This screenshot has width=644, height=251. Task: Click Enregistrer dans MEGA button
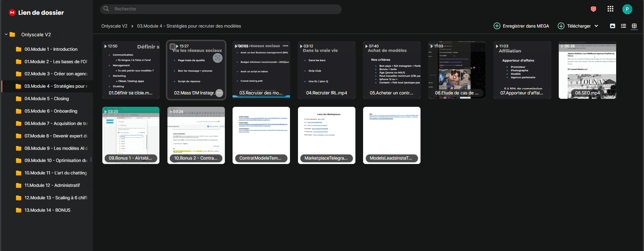click(x=521, y=26)
